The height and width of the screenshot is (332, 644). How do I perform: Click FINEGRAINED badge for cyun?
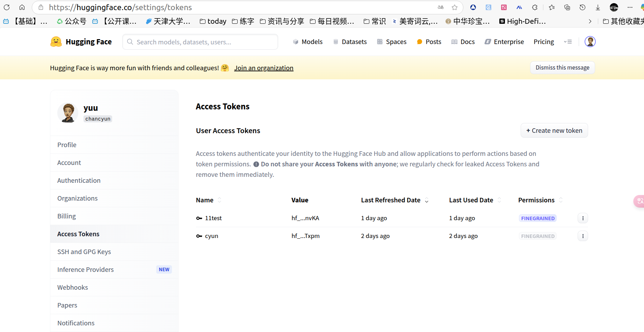click(x=538, y=236)
